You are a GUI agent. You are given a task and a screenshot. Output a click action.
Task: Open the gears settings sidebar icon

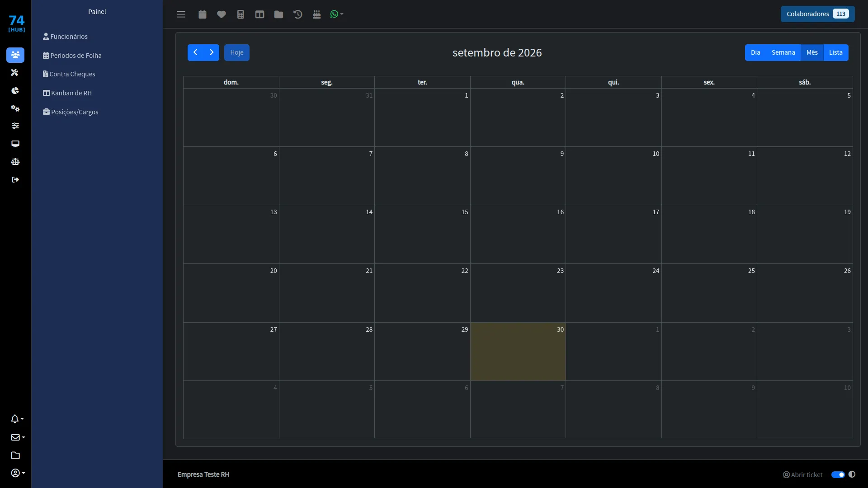[15, 108]
